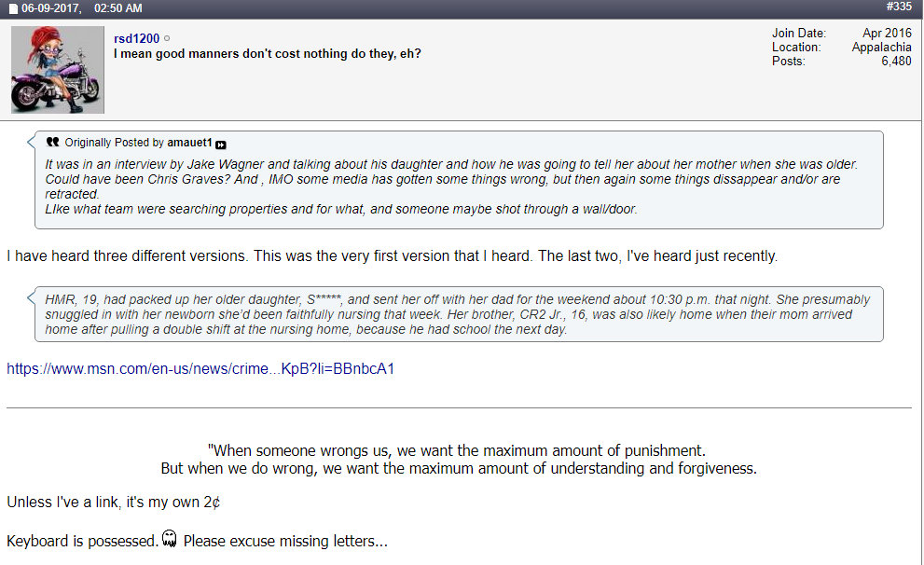Click the Join Date label in user info
Viewport: 924px width, 565px height.
coord(798,34)
